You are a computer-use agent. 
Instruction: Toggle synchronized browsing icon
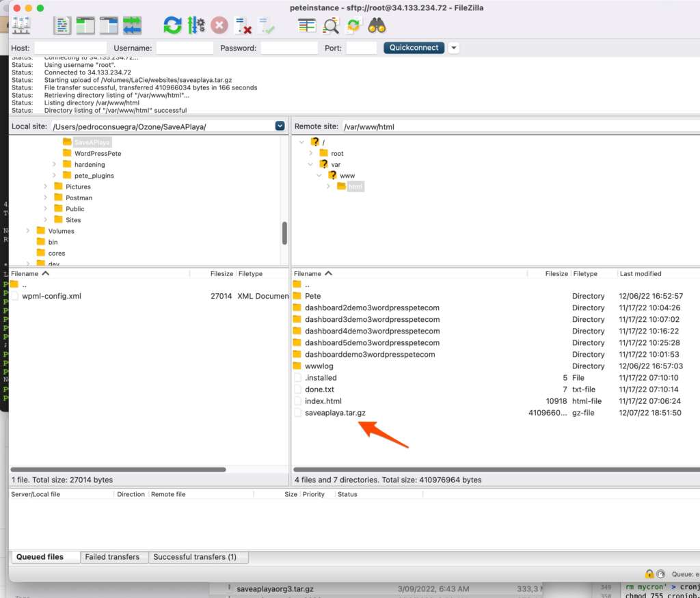353,26
